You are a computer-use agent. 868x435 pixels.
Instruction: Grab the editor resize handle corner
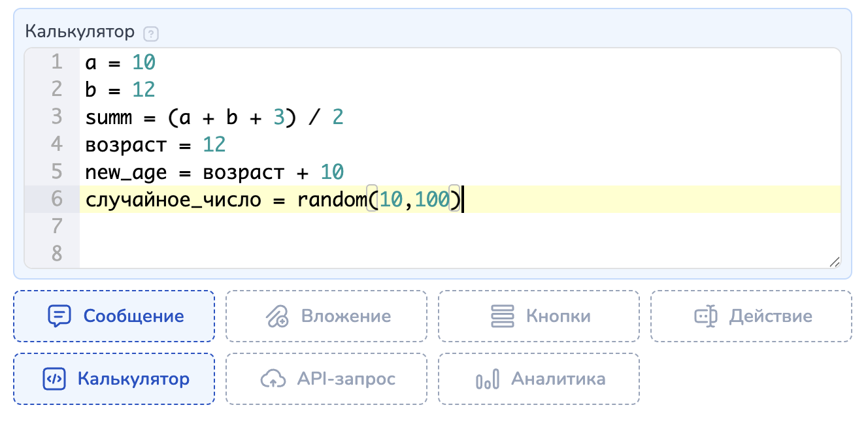[x=834, y=262]
